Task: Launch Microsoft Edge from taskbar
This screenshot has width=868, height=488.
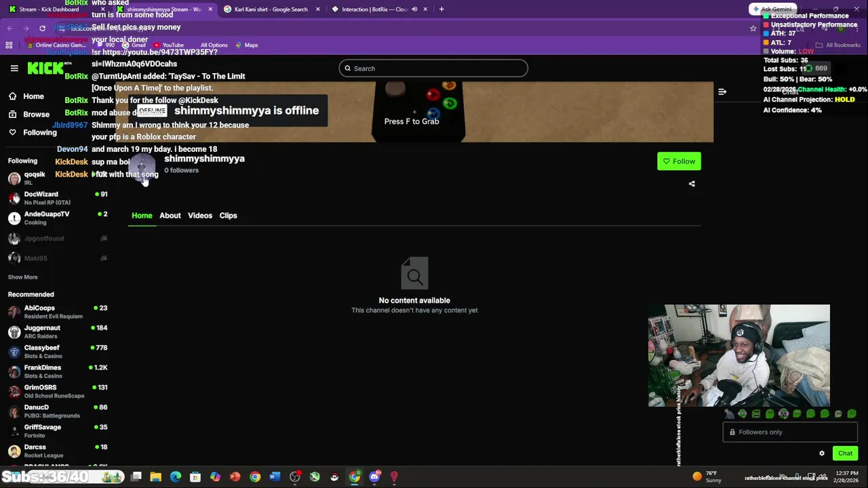Action: pos(176,477)
